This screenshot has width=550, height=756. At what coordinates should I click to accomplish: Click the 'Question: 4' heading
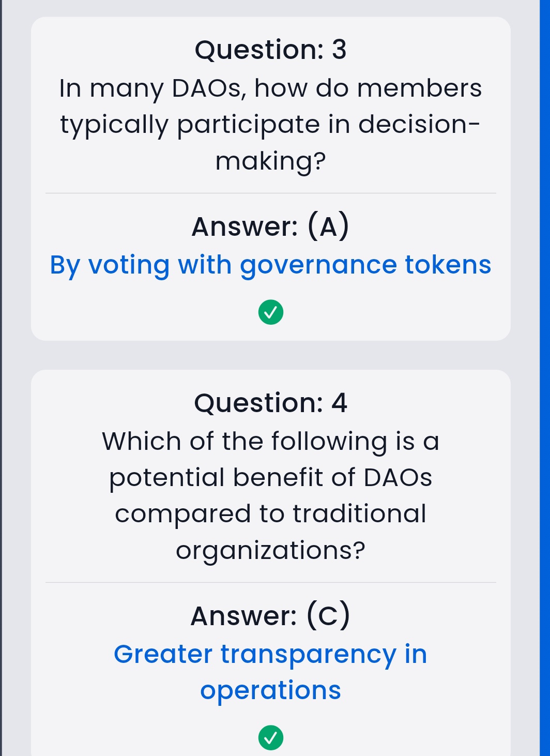click(x=270, y=403)
